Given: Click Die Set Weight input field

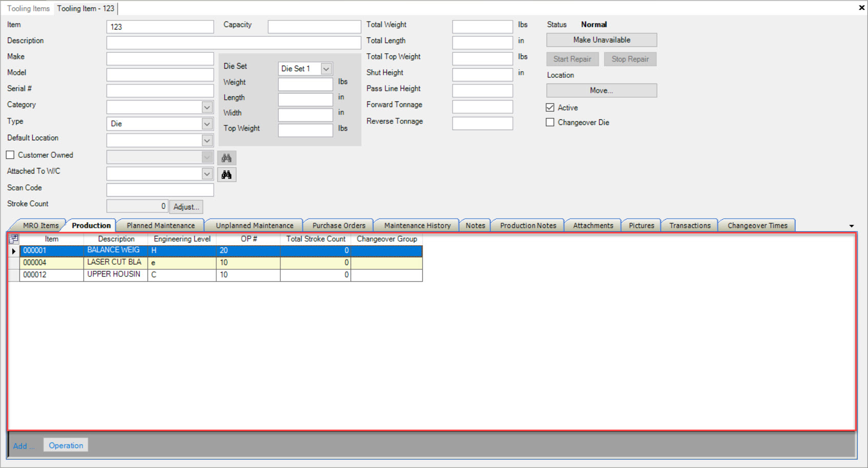Looking at the screenshot, I should tap(305, 84).
